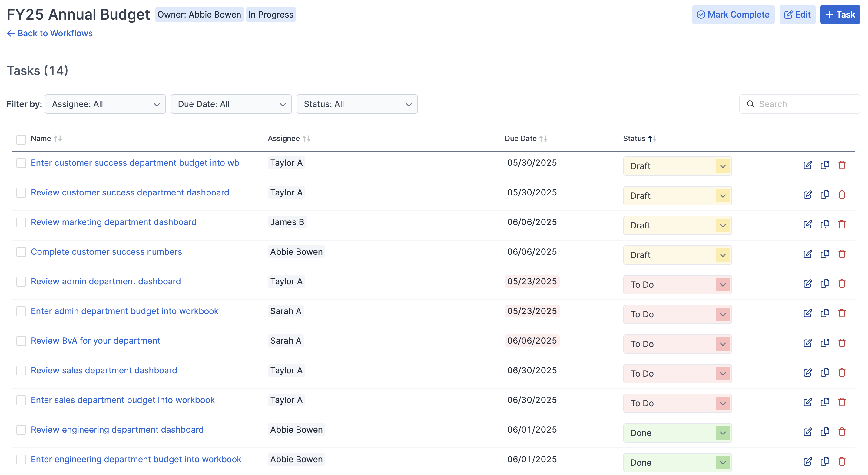Open the Due Date filter dropdown
The image size is (868, 475).
231,104
